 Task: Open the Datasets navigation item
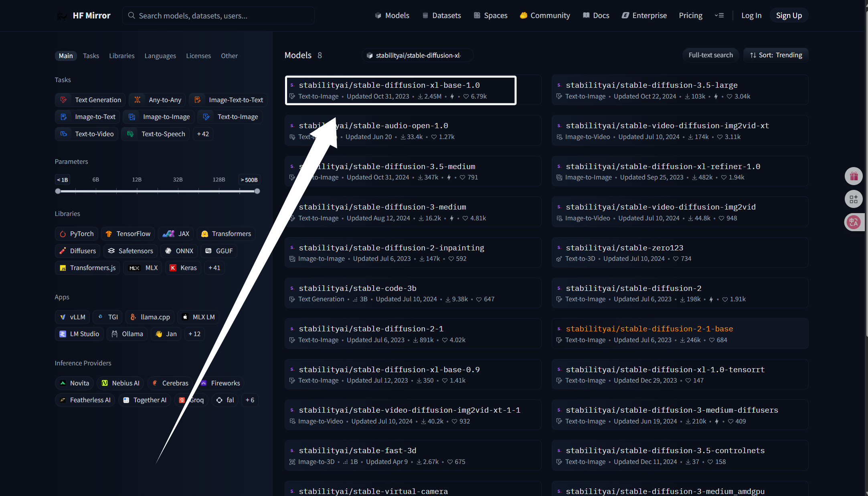click(442, 16)
